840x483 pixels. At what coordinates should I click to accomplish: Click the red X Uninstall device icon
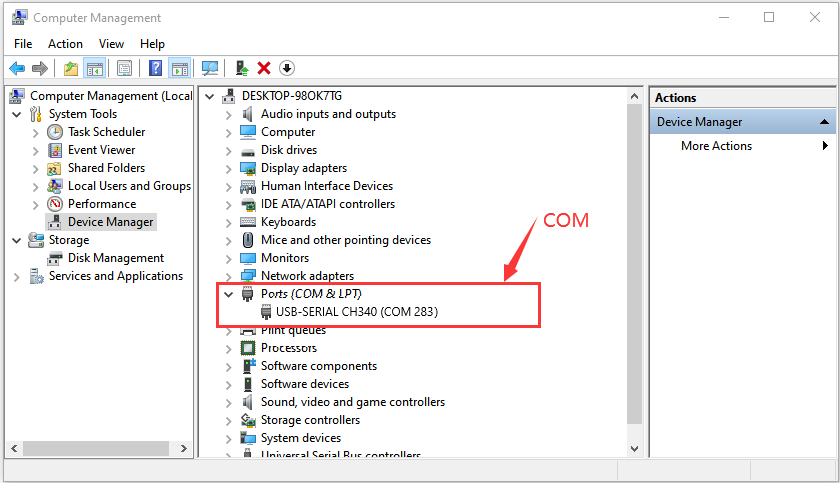(264, 68)
